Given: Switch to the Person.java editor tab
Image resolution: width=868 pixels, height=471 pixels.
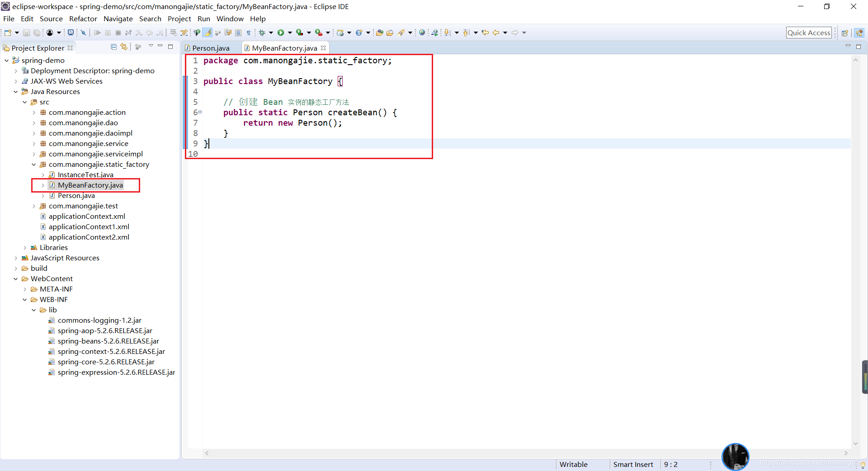Looking at the screenshot, I should click(x=211, y=48).
